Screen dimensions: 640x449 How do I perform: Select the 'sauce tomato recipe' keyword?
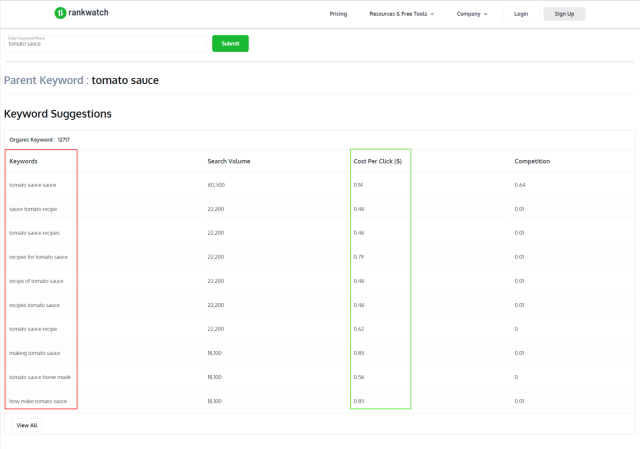pos(33,209)
